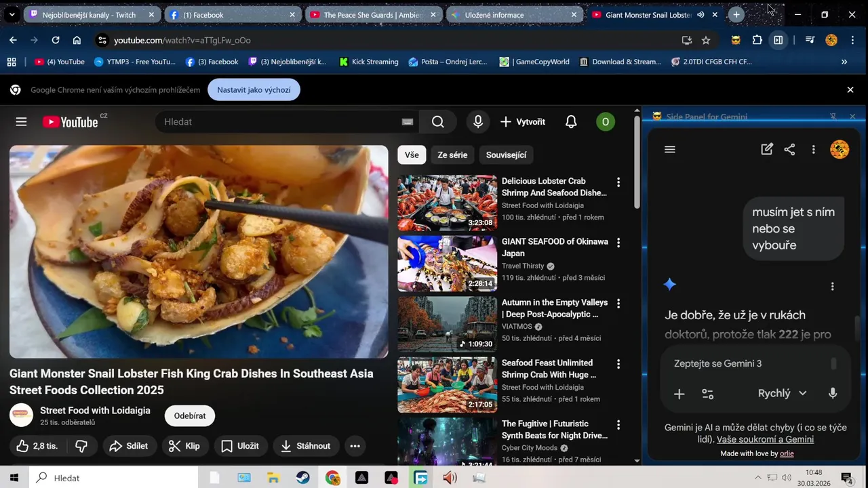
Task: Select the Ze série filter chip
Action: (x=452, y=155)
